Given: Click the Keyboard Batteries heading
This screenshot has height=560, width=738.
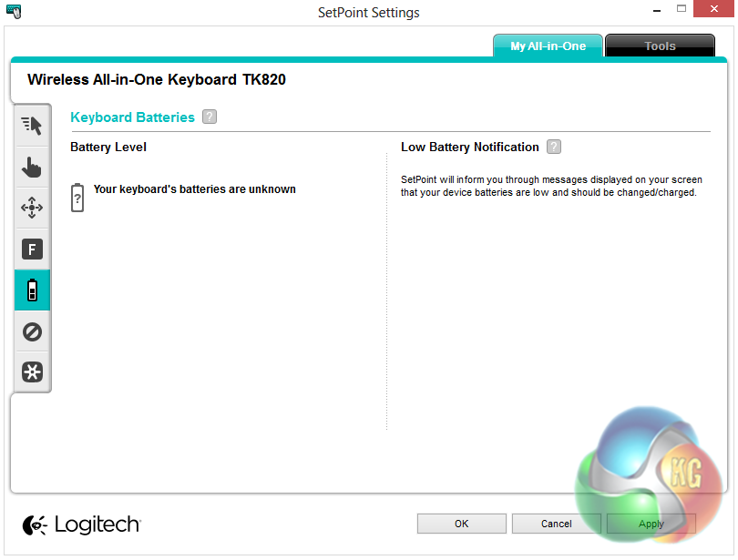Looking at the screenshot, I should point(132,117).
